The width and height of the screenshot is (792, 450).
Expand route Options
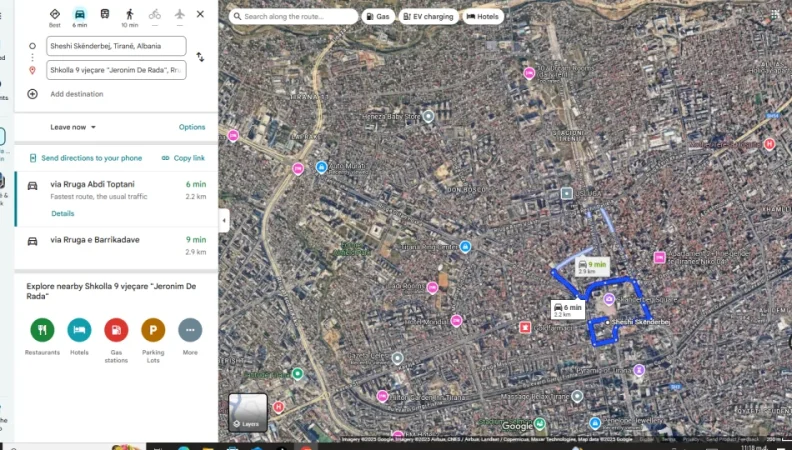[192, 127]
